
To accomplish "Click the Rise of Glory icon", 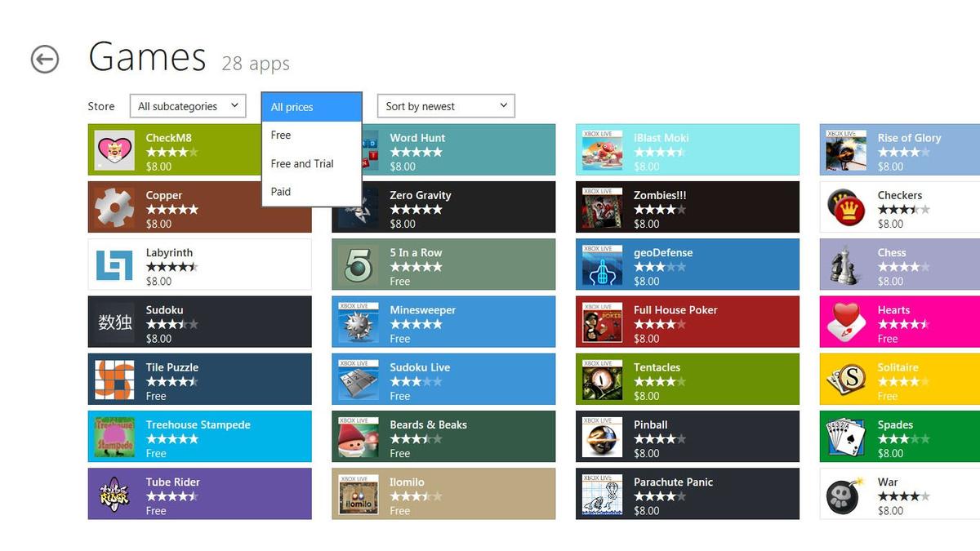I will pos(846,150).
